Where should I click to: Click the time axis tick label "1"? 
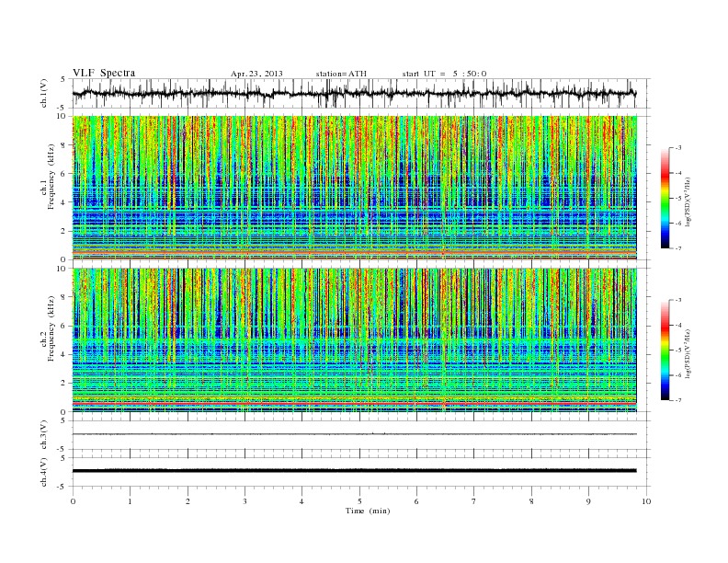pos(130,501)
